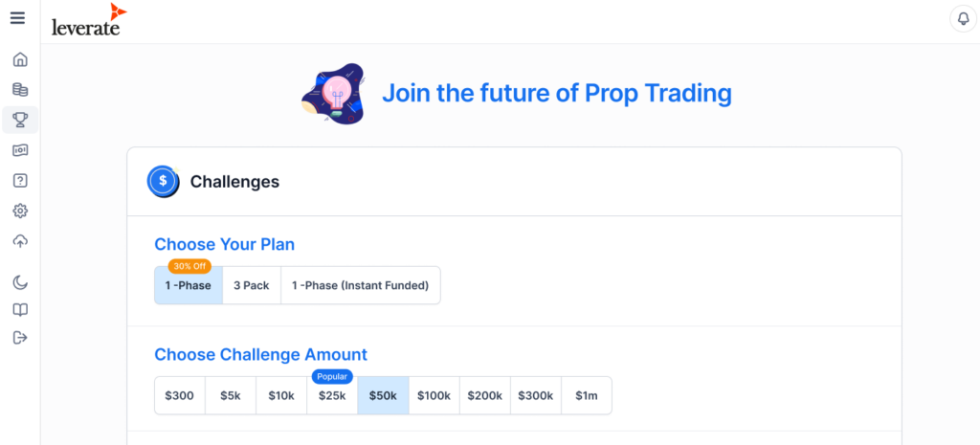Image resolution: width=980 pixels, height=445 pixels.
Task: Open the hamburger menu icon
Action: (17, 18)
